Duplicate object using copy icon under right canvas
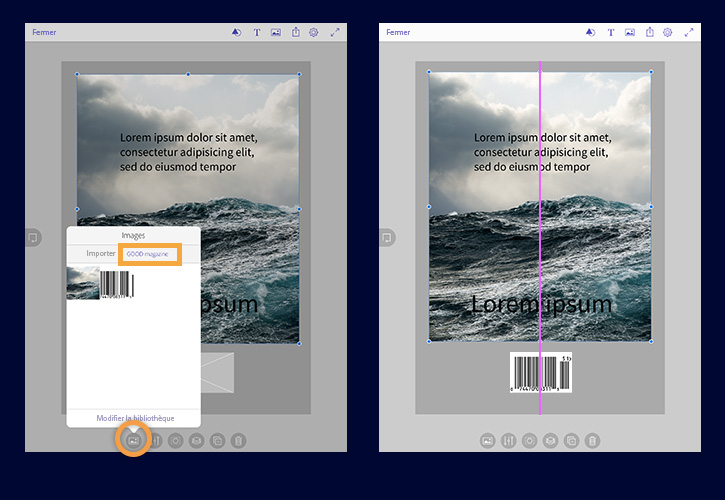The image size is (725, 500). [x=571, y=441]
